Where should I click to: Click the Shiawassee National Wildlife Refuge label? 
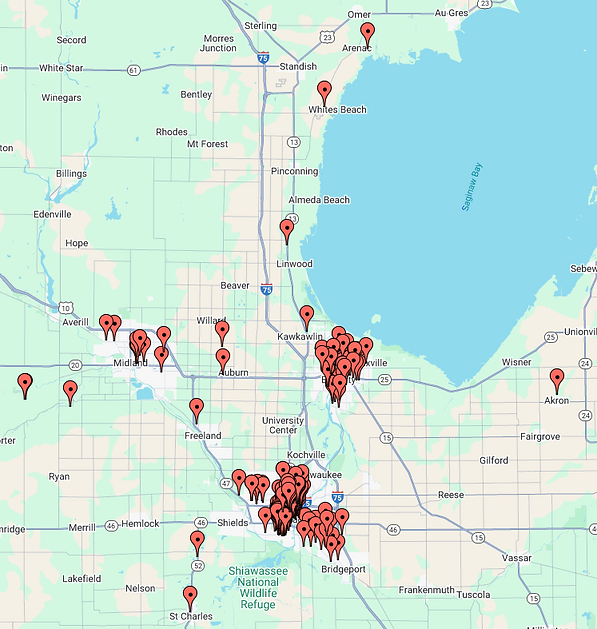click(258, 588)
